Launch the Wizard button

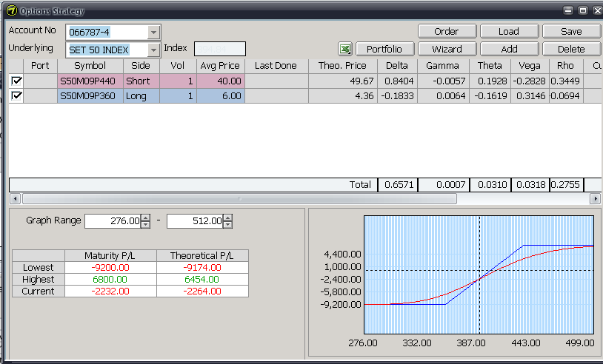[x=447, y=49]
